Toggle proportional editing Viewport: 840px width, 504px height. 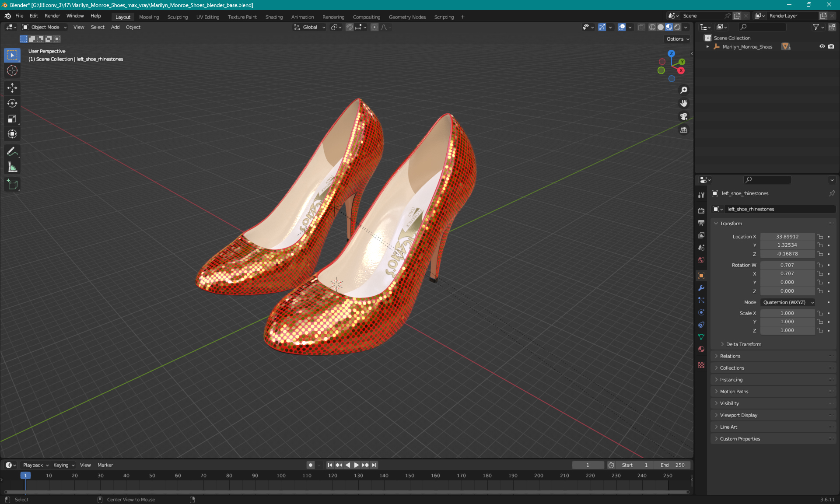coord(374,27)
